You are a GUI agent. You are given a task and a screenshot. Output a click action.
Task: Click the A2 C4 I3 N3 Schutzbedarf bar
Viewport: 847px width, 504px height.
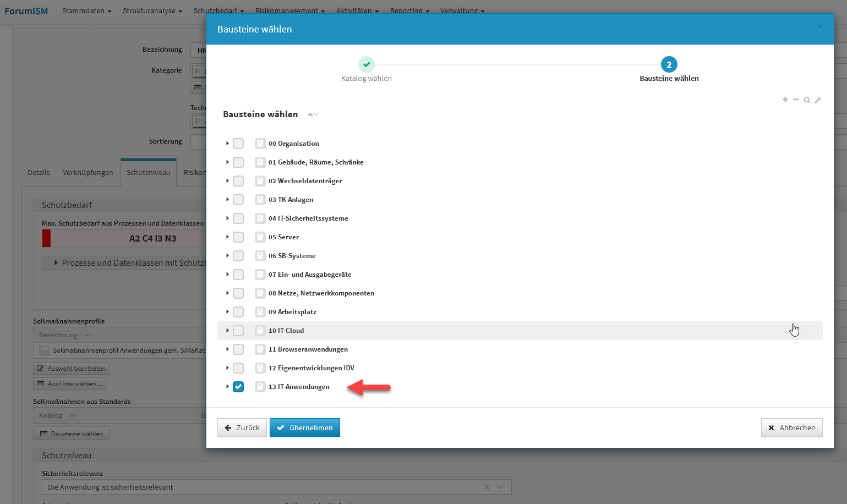point(124,238)
